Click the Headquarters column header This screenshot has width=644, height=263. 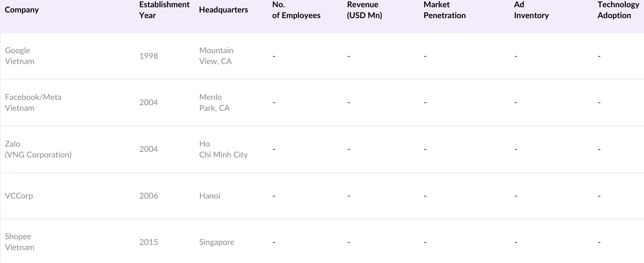pyautogui.click(x=223, y=10)
